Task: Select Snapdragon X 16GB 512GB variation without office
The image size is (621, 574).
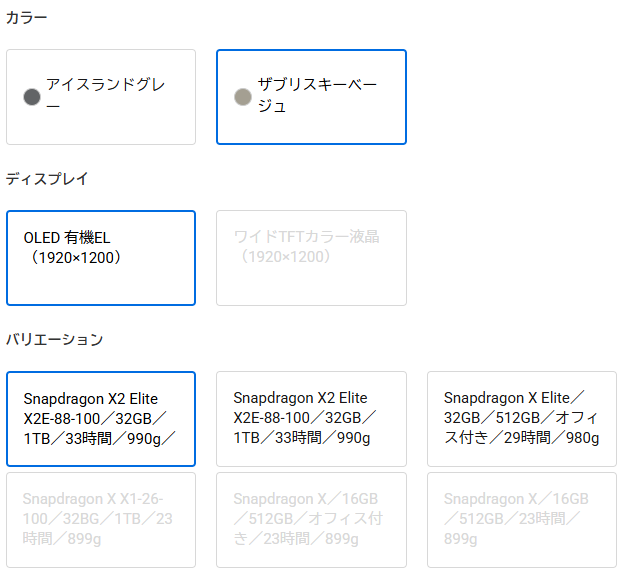Action: click(521, 519)
